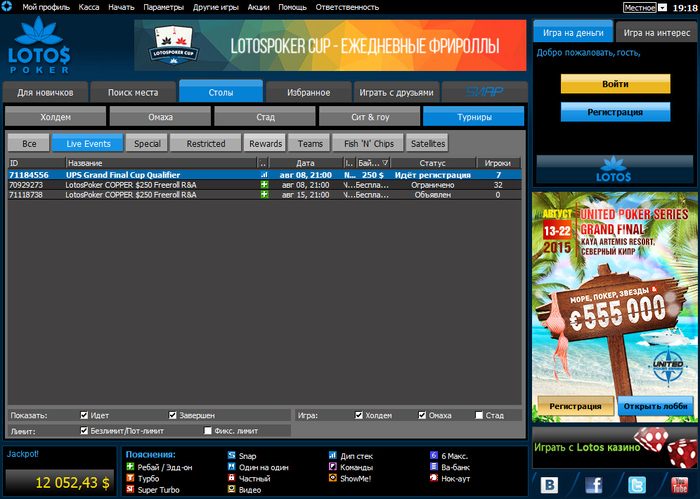Click the yellow Войти button
The height and width of the screenshot is (499, 700).
pyautogui.click(x=615, y=84)
